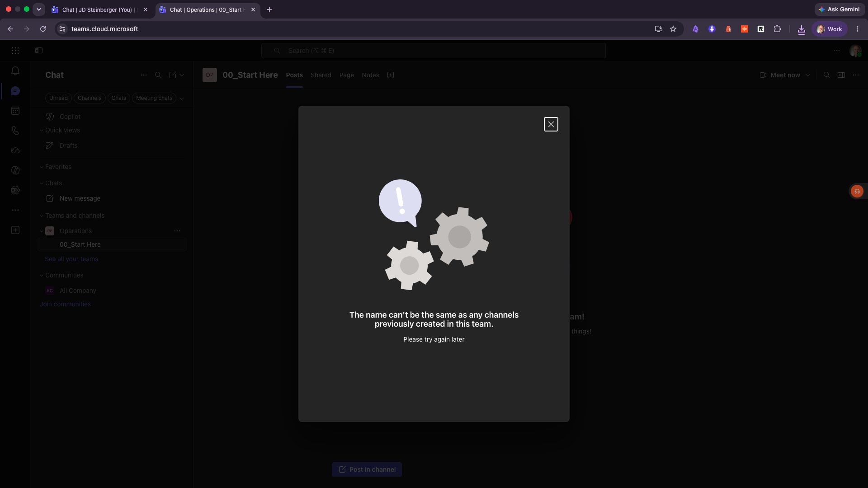Viewport: 868px width, 488px height.
Task: Switch to the Page tab
Action: click(347, 75)
